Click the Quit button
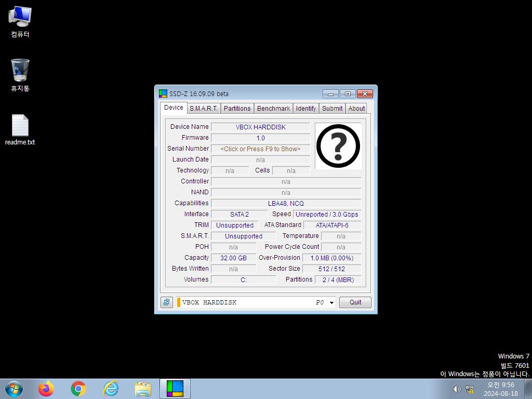532x399 pixels. click(x=355, y=302)
